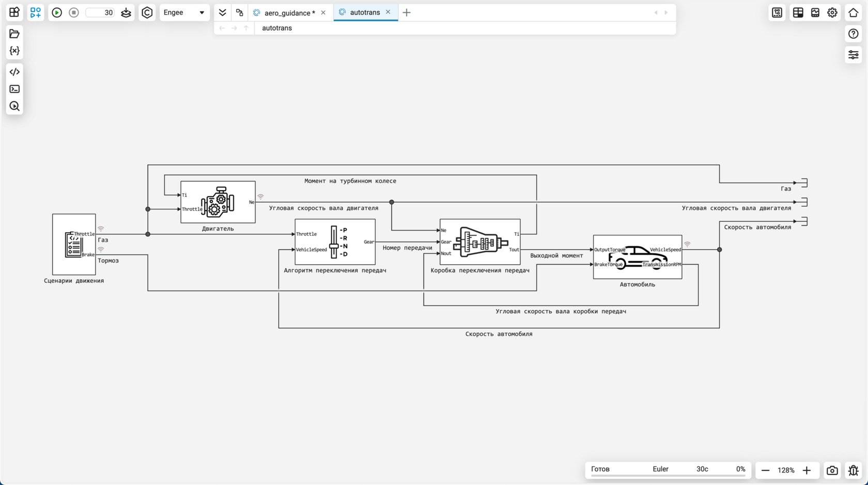Open the model search icon
This screenshot has height=485, width=868.
pos(14,106)
